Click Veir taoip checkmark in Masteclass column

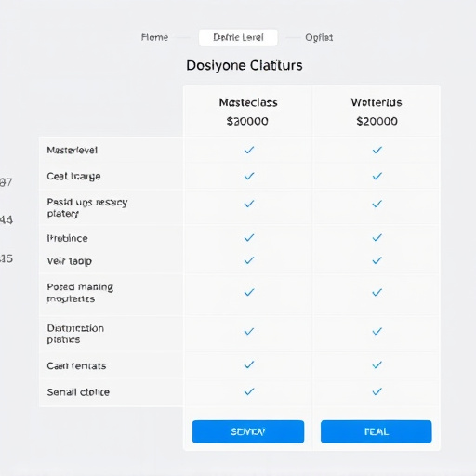pos(249,260)
